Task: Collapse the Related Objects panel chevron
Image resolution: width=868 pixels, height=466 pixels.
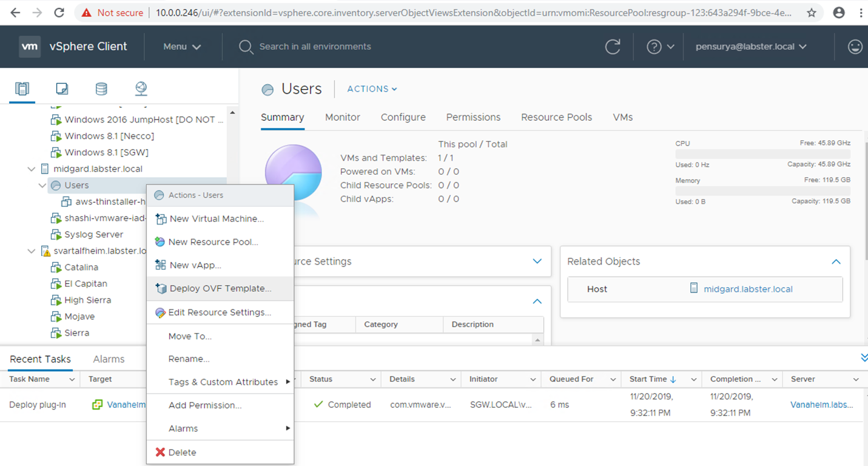Action: click(836, 262)
